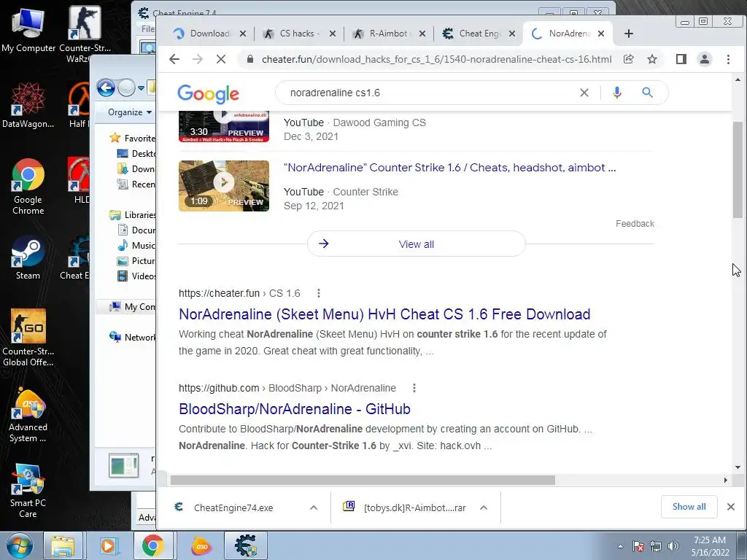Open NorAdrenaline HvH Cheat result link
Viewport: 747px width, 560px height.
coord(384,314)
